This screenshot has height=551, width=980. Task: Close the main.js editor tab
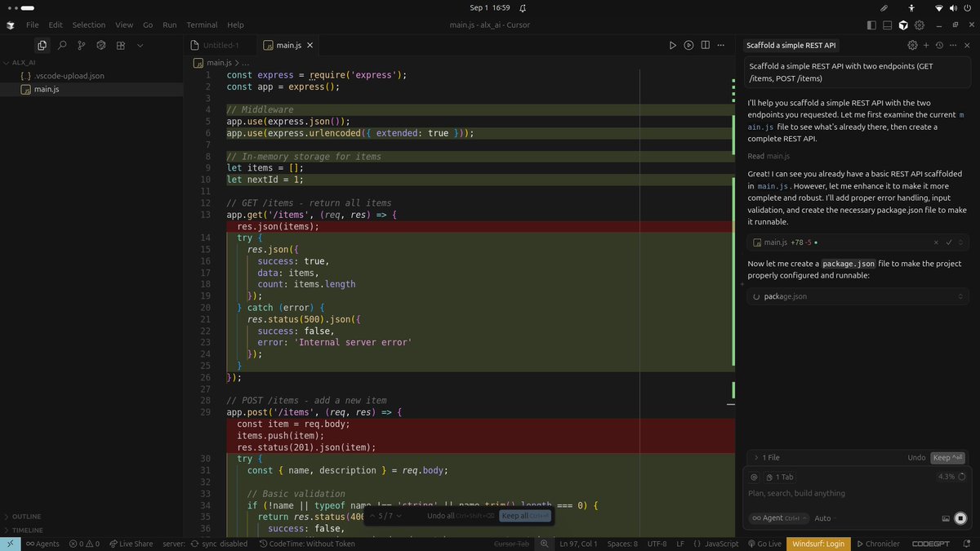(308, 46)
